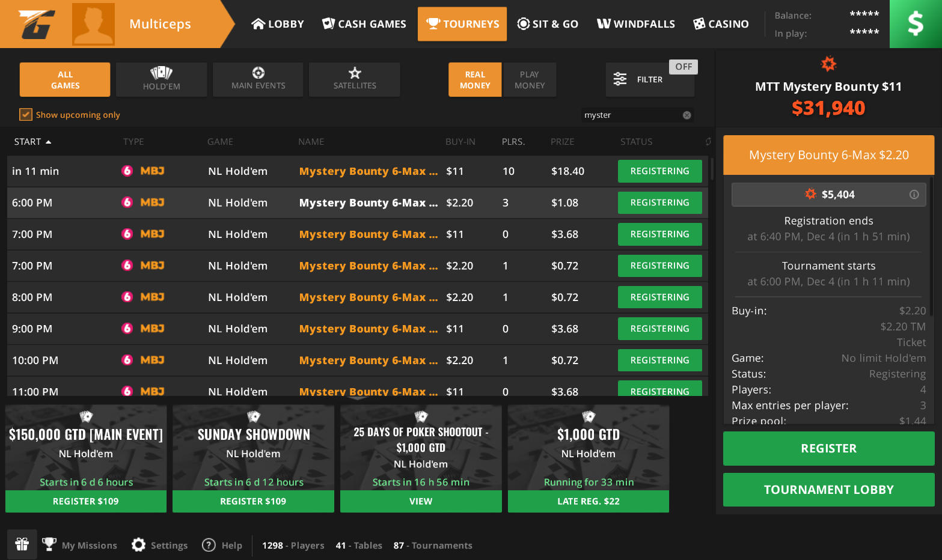Screen dimensions: 942x560
Task: Clear the search field with the X icon
Action: [687, 115]
